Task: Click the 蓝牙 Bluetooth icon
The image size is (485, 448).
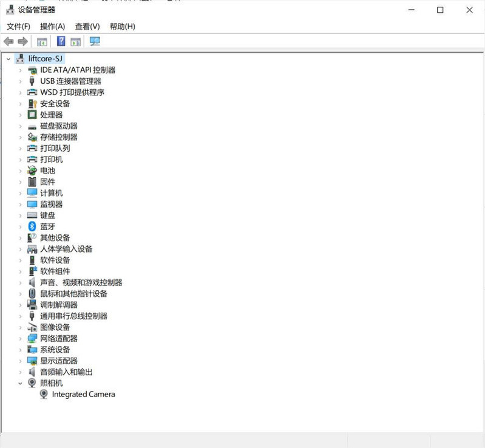Action: 32,226
